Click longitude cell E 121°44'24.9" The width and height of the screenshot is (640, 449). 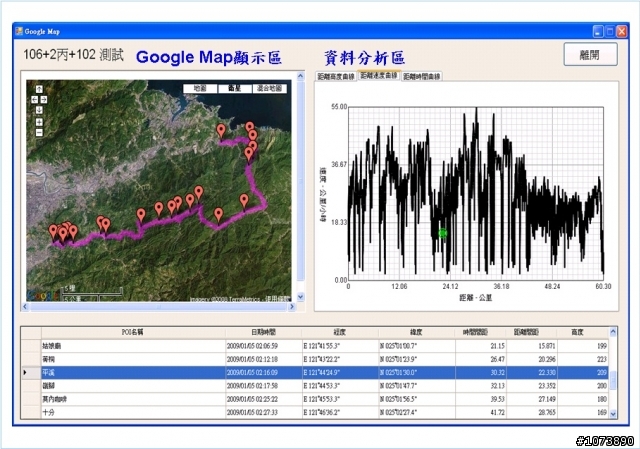[340, 373]
